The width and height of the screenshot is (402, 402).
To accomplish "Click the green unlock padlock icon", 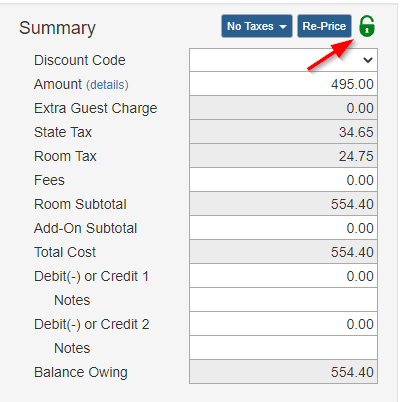I will point(367,26).
